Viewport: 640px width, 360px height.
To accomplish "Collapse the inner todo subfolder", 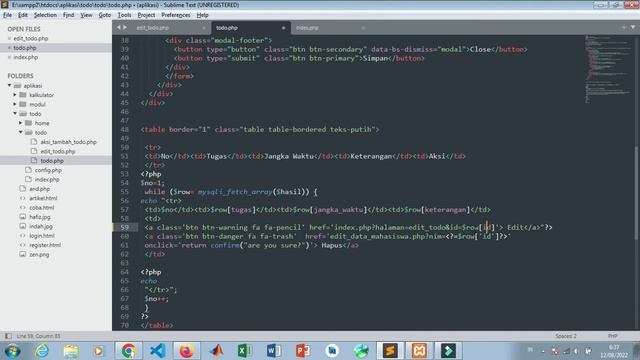I will 20,132.
